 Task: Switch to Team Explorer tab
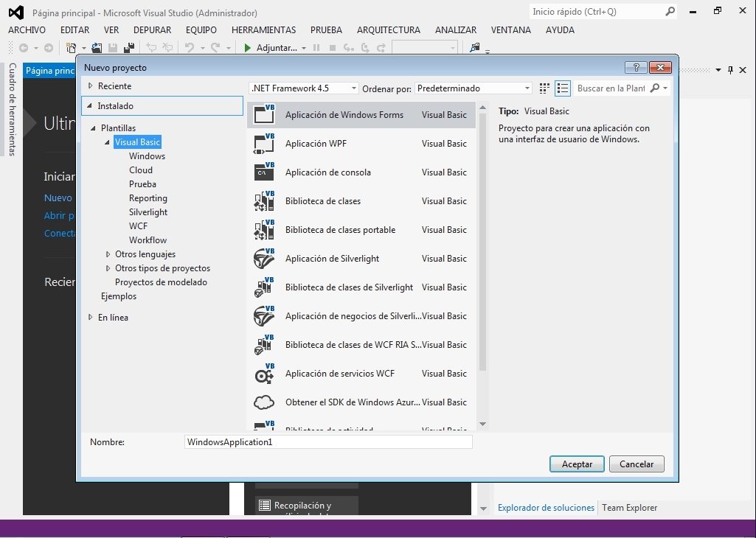(x=629, y=508)
